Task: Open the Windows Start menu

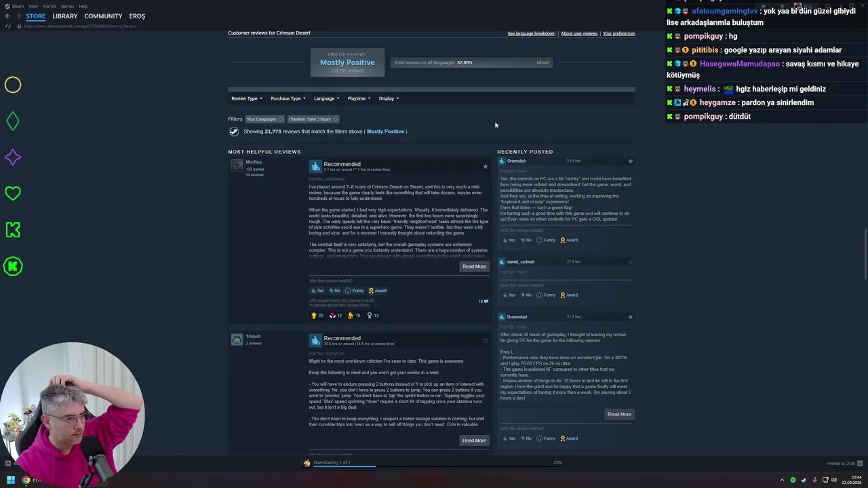Action: [x=10, y=480]
